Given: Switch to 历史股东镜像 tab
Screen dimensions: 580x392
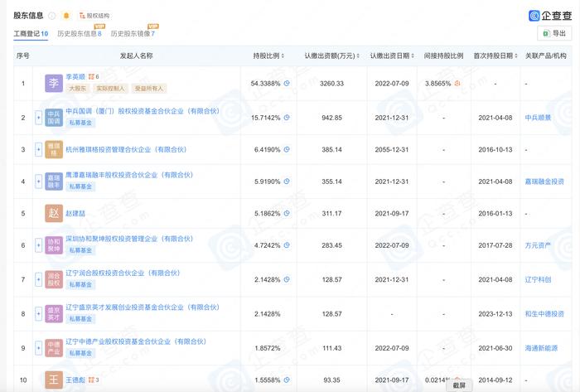Looking at the screenshot, I should [x=133, y=34].
